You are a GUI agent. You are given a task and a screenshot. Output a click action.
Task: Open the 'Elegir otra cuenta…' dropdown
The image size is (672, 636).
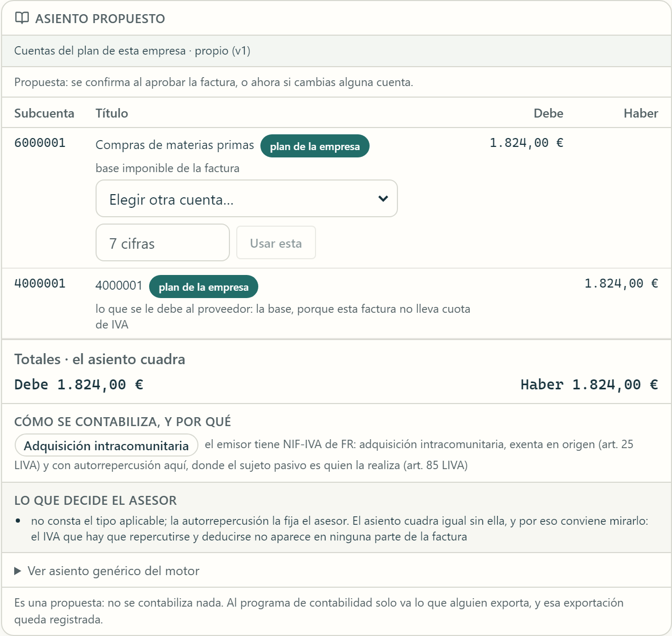click(247, 198)
